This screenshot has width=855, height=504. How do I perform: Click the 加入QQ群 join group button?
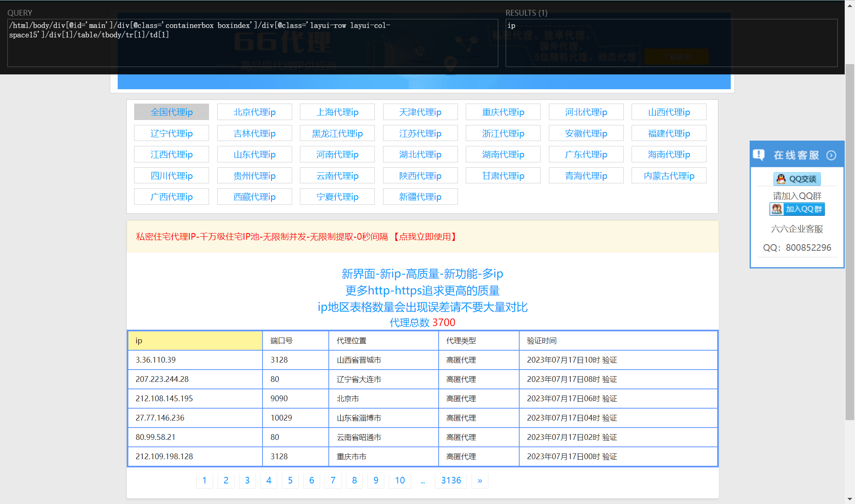(797, 209)
